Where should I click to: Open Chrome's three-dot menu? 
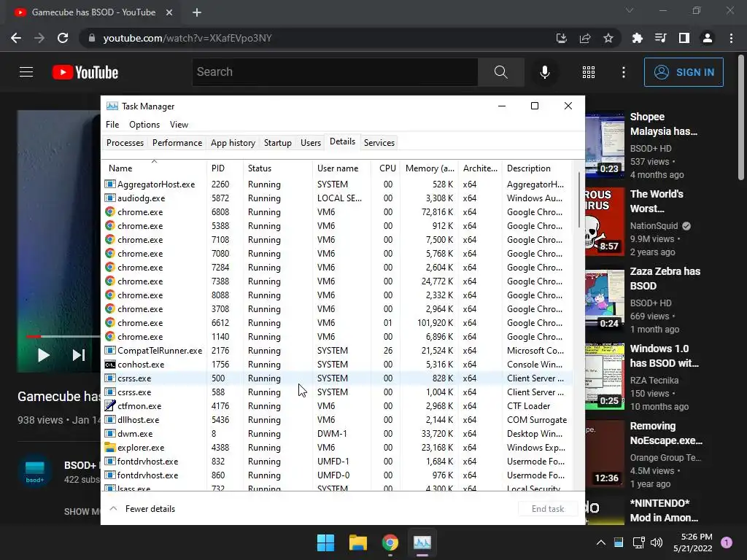[x=731, y=38]
